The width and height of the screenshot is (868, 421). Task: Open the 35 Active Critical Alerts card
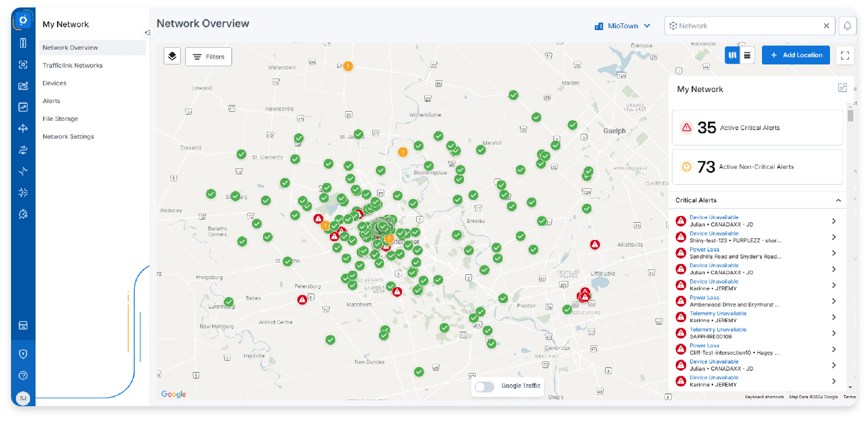click(x=758, y=128)
